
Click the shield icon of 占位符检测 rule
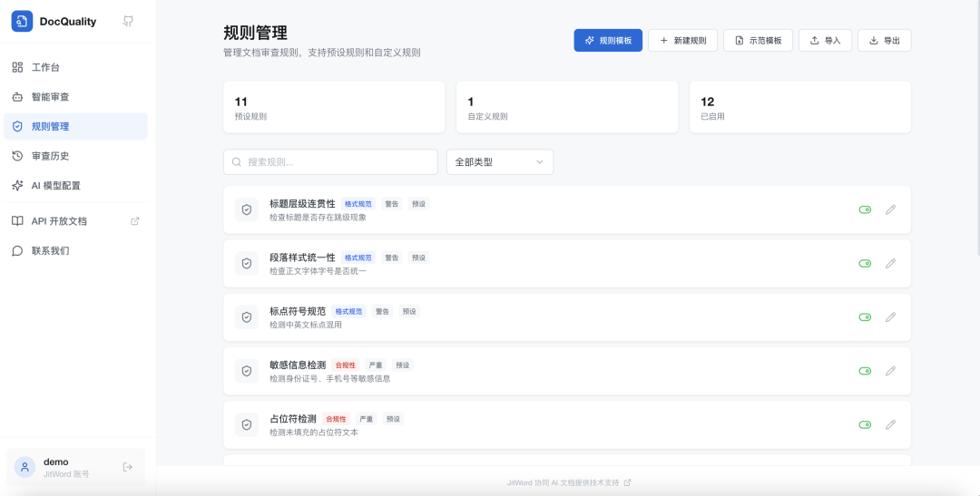tap(246, 424)
